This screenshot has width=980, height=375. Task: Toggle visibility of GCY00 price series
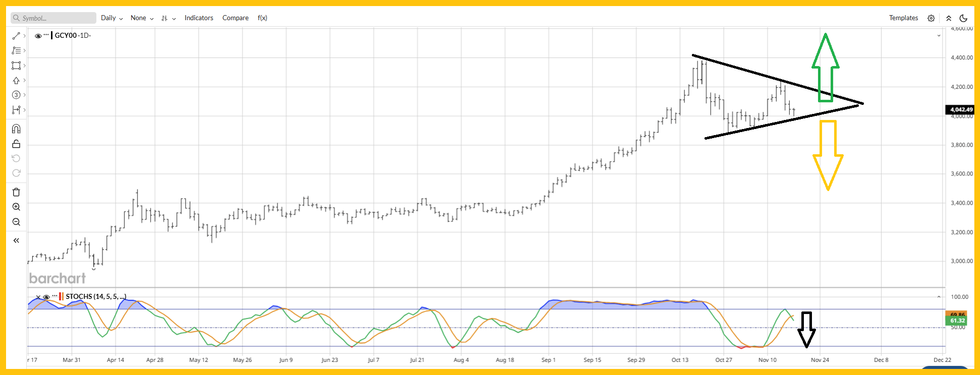38,36
